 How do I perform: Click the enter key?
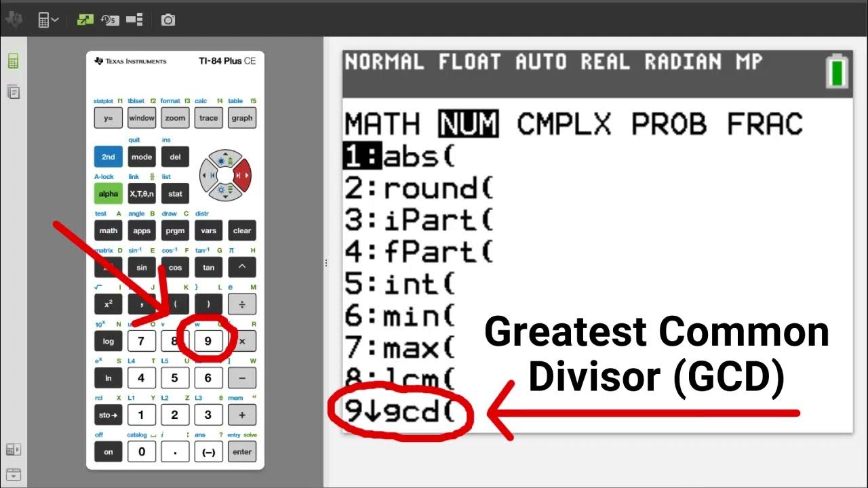coord(242,451)
